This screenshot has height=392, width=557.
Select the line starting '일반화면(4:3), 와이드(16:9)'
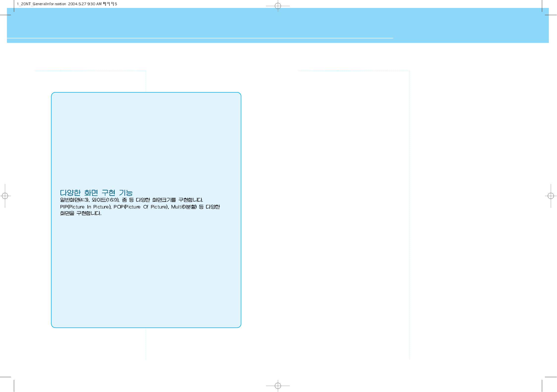pyautogui.click(x=131, y=200)
